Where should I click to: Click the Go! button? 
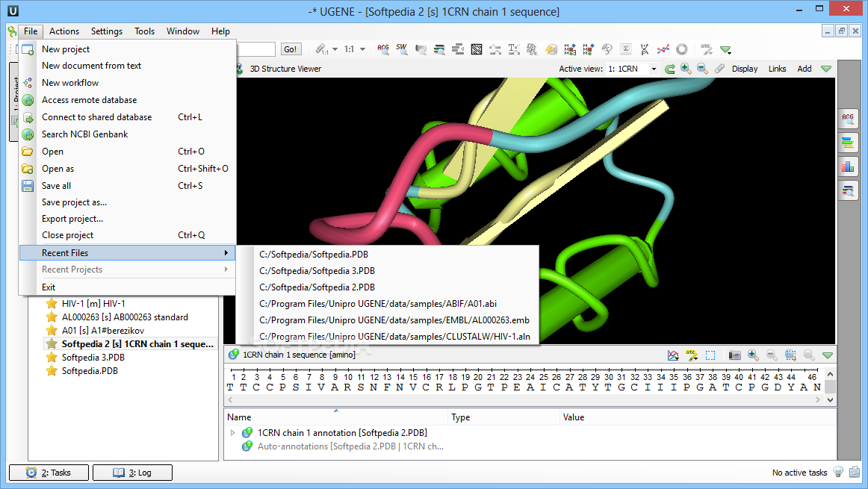coord(291,49)
